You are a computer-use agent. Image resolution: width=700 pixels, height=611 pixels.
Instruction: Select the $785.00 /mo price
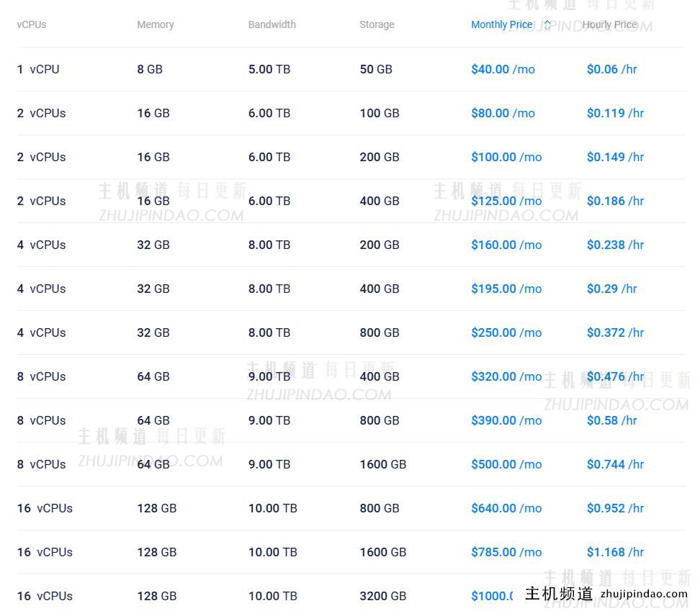pos(507,553)
